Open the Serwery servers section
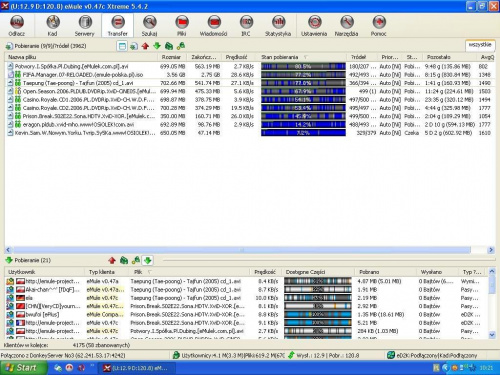 [x=85, y=26]
